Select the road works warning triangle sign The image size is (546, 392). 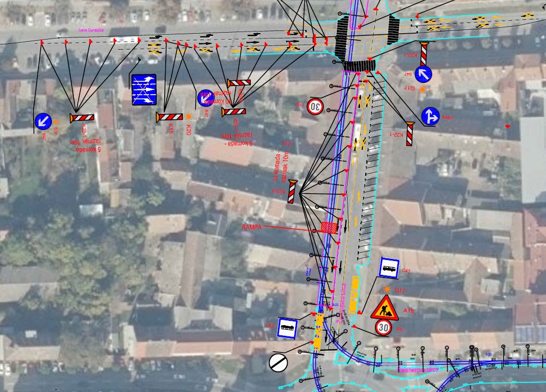384,308
